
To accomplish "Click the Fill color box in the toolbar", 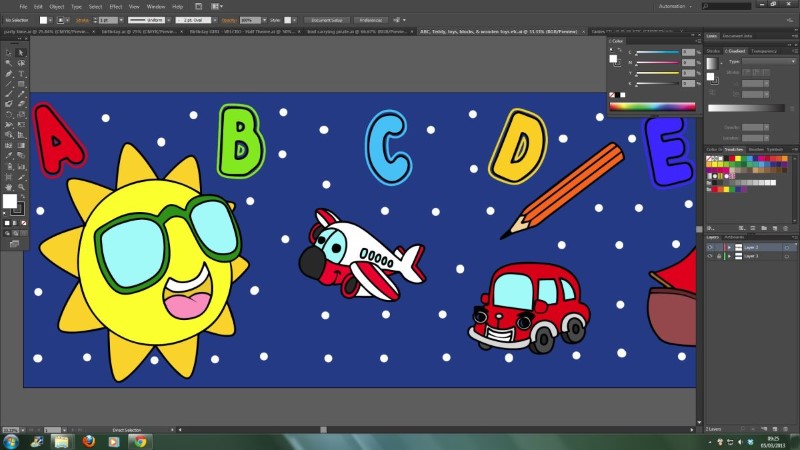I will pos(10,202).
